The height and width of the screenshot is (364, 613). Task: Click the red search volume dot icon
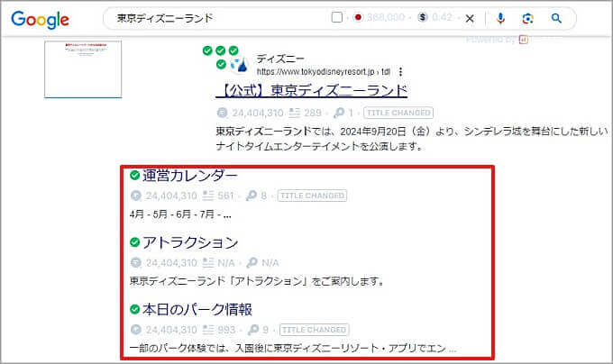tap(358, 17)
